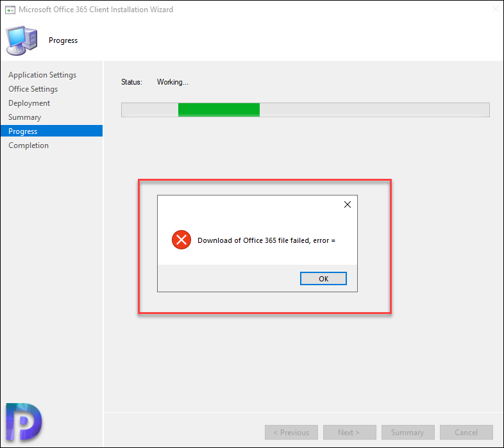Select Office Settings wizard step
The height and width of the screenshot is (448, 504).
(33, 89)
